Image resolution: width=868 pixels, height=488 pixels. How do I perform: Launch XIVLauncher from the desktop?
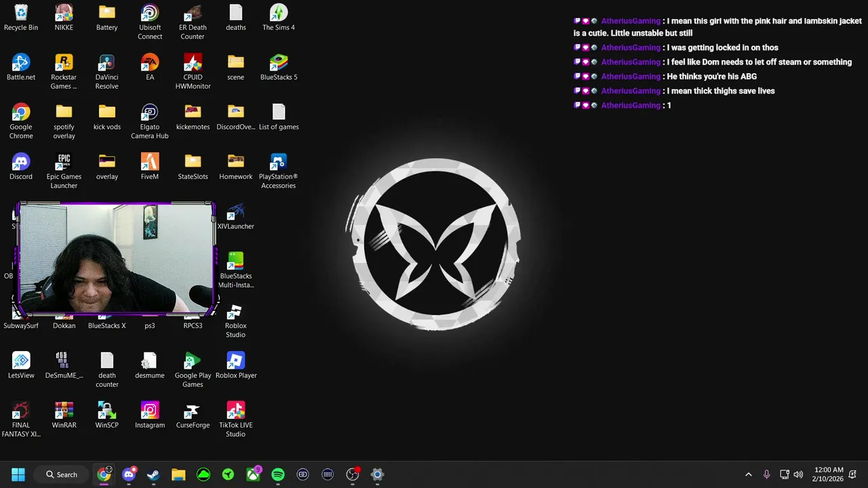click(235, 217)
